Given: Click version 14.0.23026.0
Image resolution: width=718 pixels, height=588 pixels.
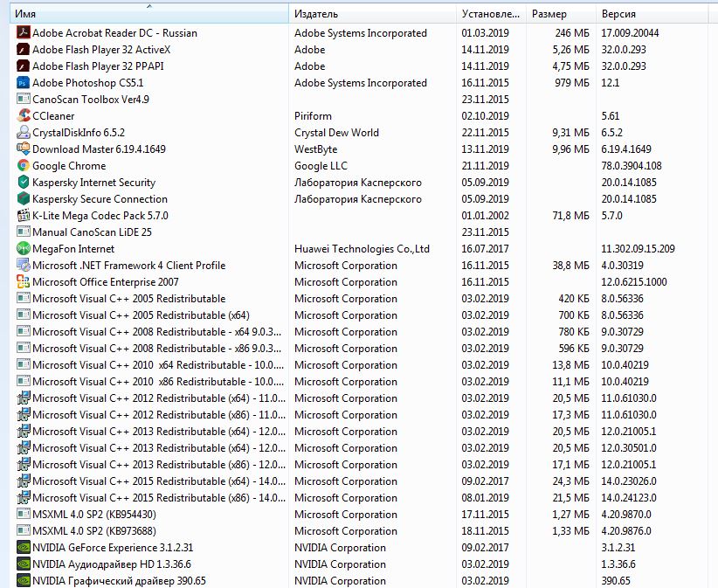Looking at the screenshot, I should (629, 481).
